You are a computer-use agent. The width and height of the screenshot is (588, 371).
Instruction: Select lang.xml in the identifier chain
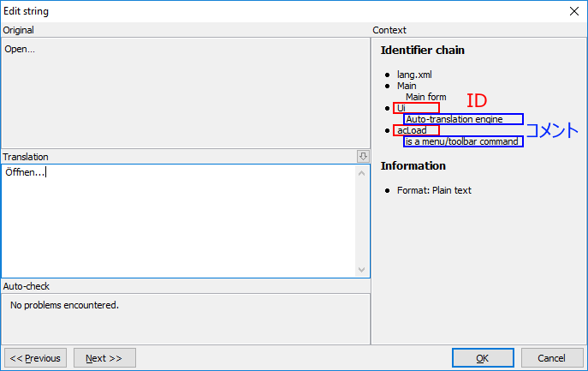(414, 75)
